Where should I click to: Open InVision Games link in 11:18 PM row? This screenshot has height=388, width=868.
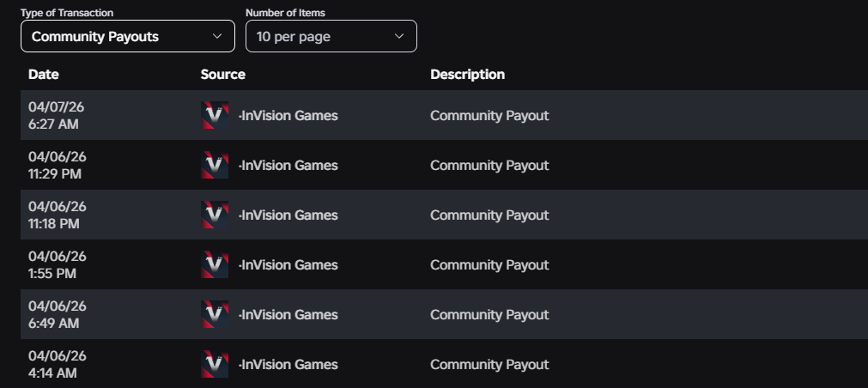click(x=288, y=215)
